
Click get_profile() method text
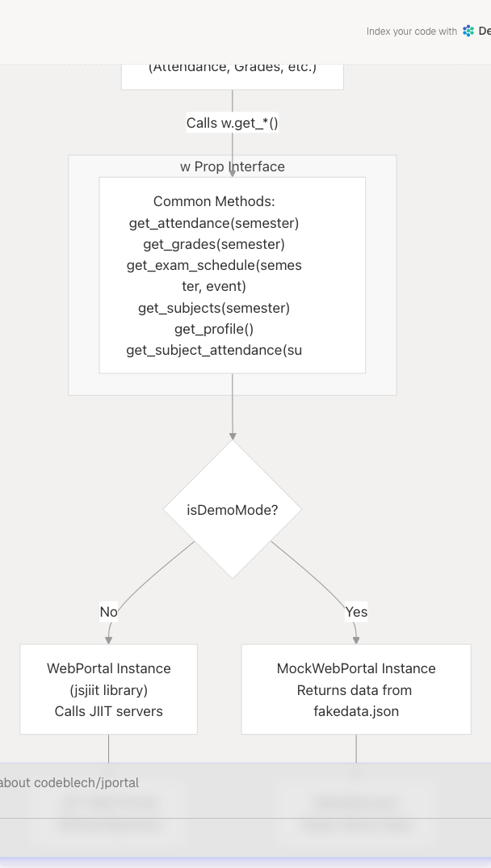(214, 329)
